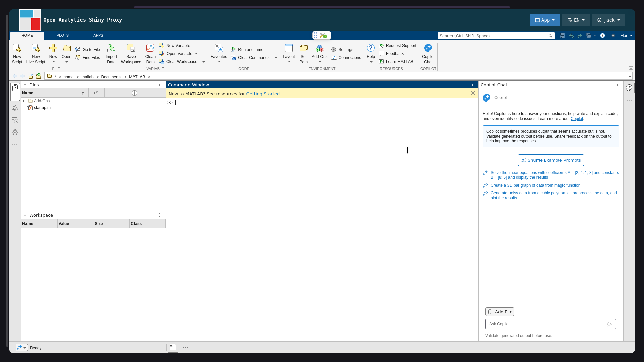Screen dimensions: 644x362
Task: Open MATLAB Settings
Action: [342, 50]
